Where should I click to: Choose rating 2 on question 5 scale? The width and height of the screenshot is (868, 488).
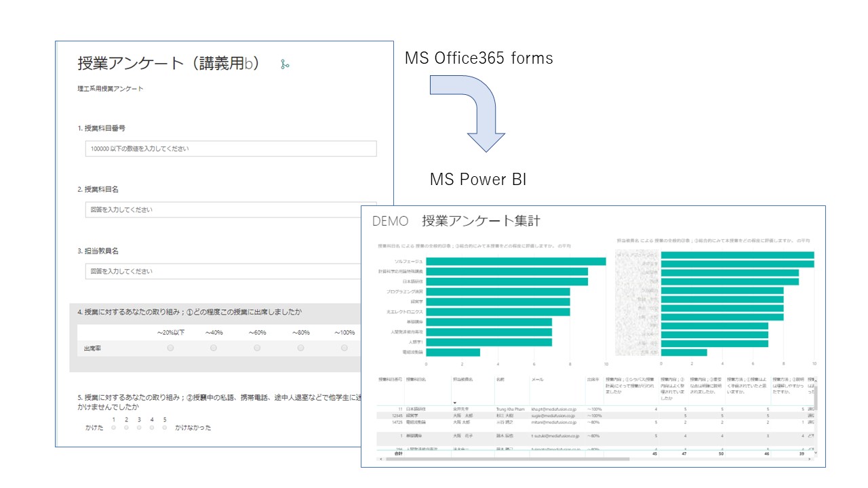[126, 428]
